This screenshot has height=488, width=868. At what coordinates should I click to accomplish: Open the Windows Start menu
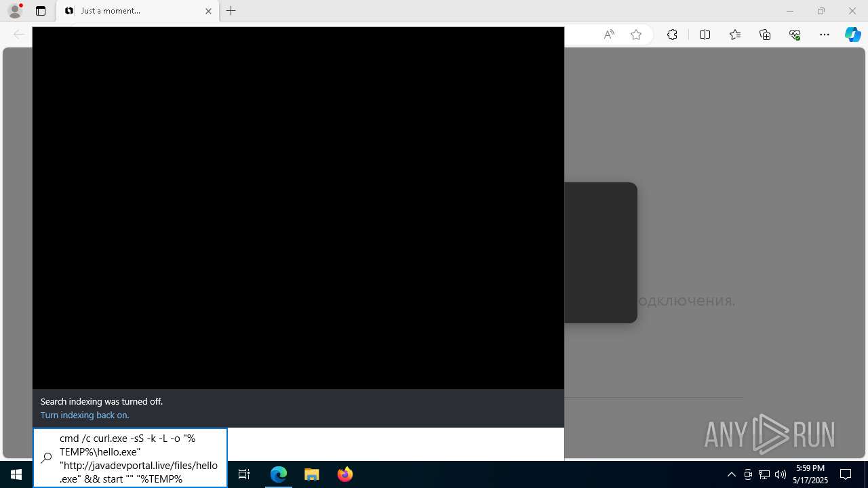[16, 474]
